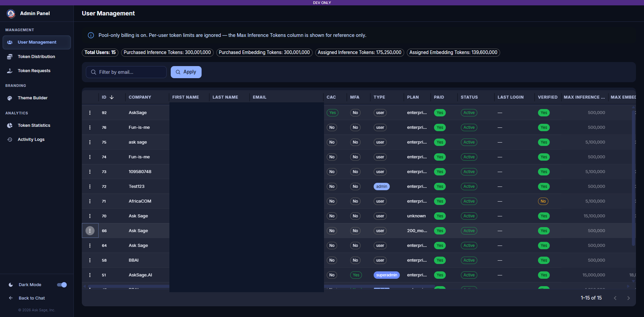644x317 pixels.
Task: Click the Active status badge for BBAI
Action: click(x=469, y=260)
